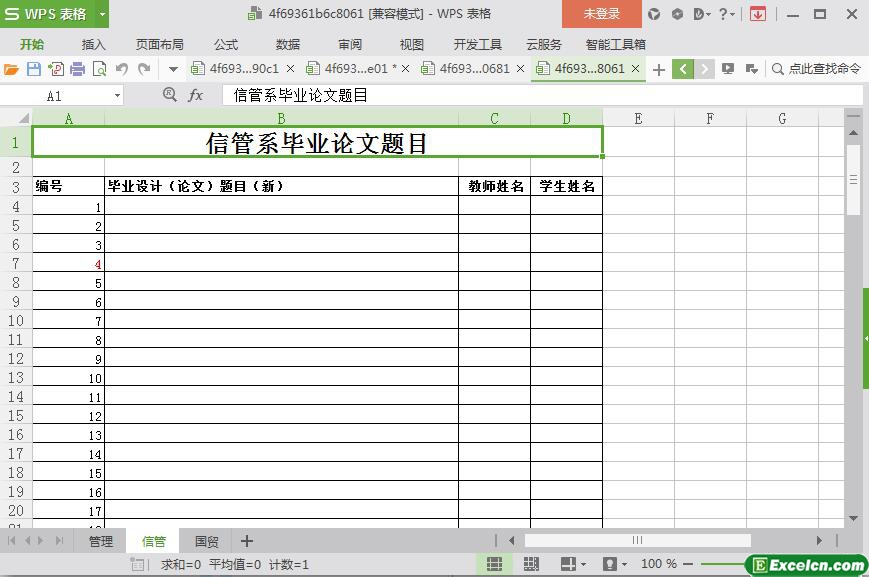869x577 pixels.
Task: Expand the quick access toolbar dropdown arrow
Action: 173,70
